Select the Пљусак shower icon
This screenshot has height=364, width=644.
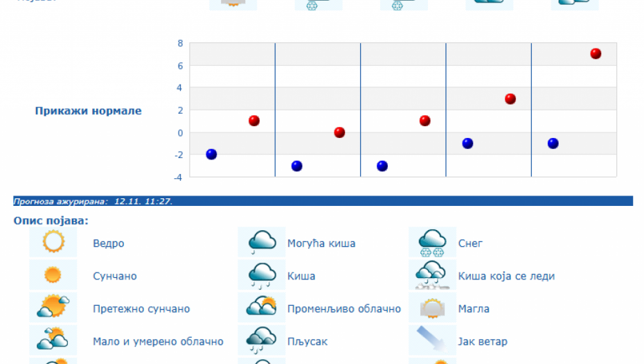[x=262, y=340]
